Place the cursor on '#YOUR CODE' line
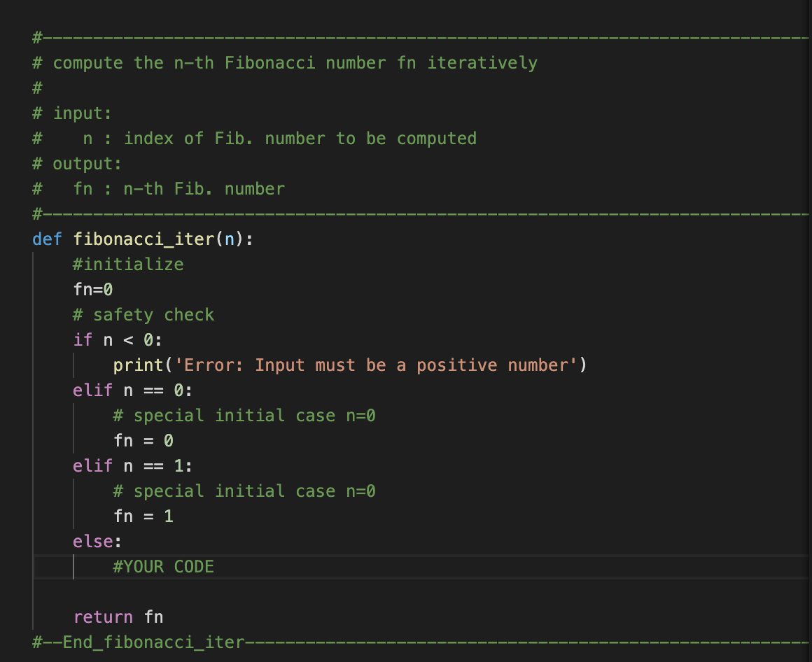Screen dimensions: 812x662 point(164,567)
